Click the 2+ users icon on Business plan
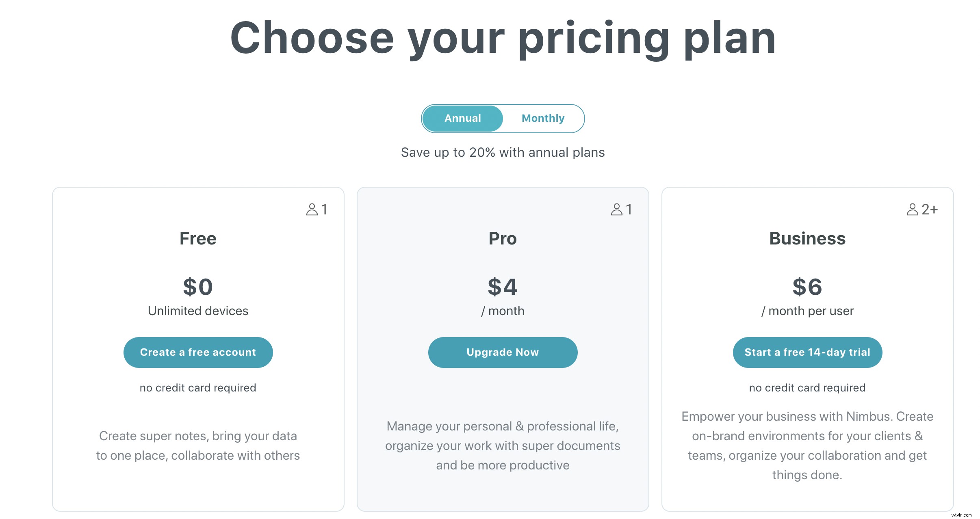Screen dimensions: 980x519 pos(913,210)
